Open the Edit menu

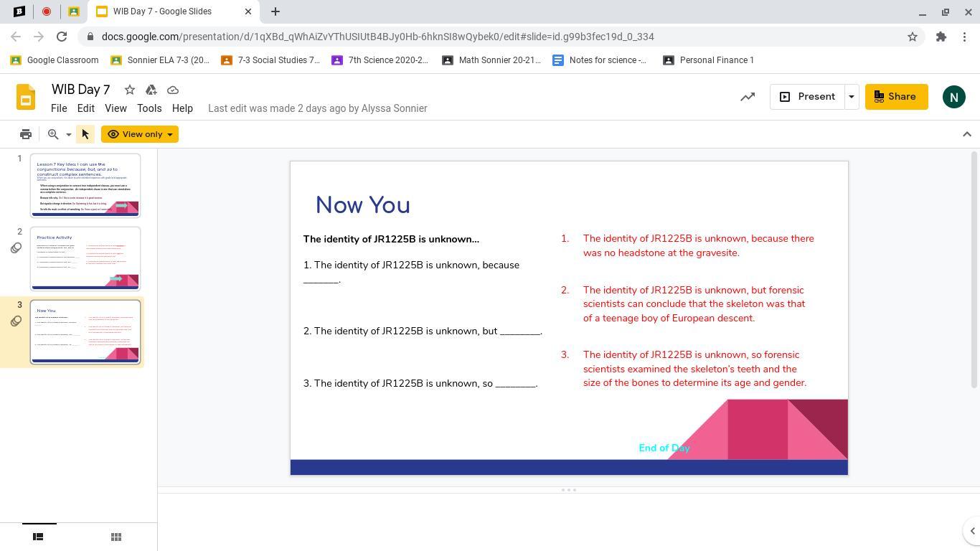pos(85,108)
